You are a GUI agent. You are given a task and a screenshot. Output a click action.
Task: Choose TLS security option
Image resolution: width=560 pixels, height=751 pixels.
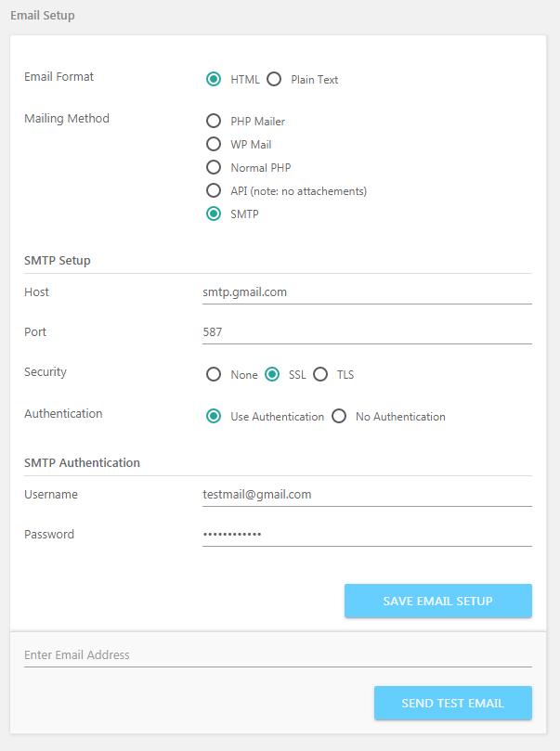(x=320, y=374)
